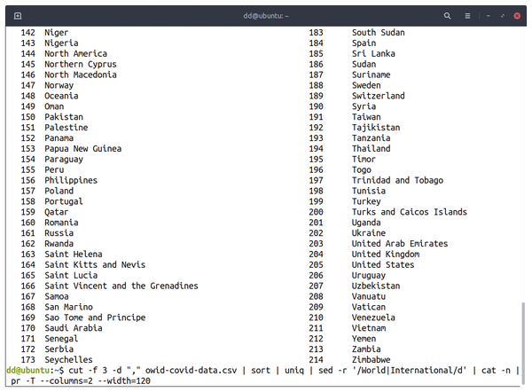This screenshot has height=392, width=532.
Task: Restore the terminal window size
Action: point(503,16)
